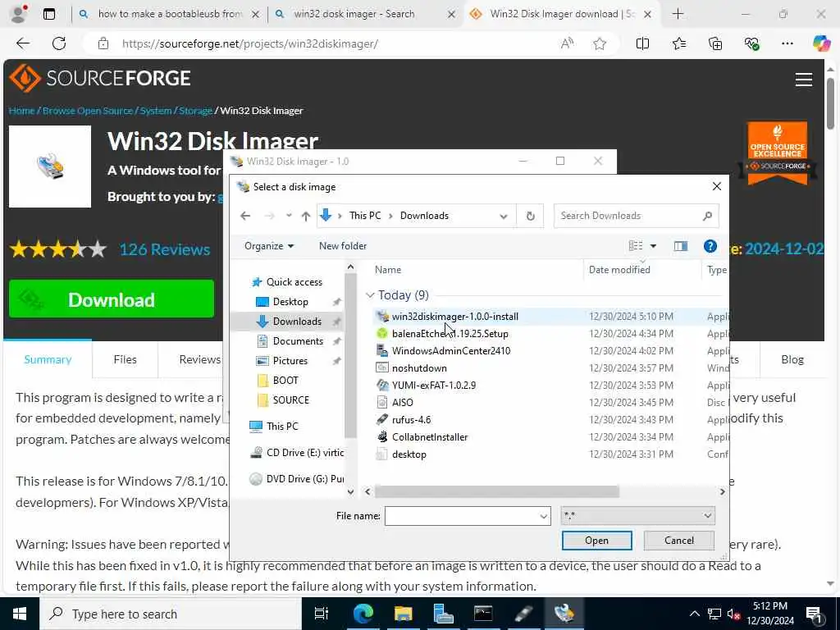This screenshot has width=840, height=630.
Task: Open the SourceForge hamburger menu
Action: [x=804, y=80]
